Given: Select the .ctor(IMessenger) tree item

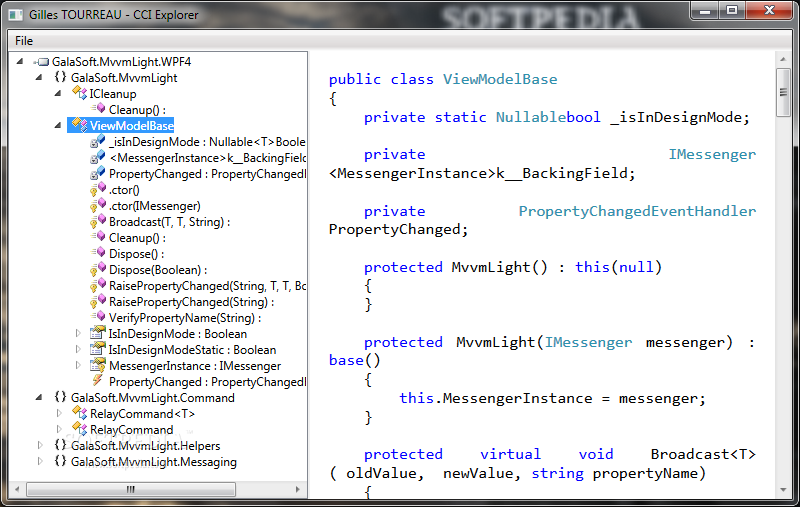Looking at the screenshot, I should (x=155, y=206).
